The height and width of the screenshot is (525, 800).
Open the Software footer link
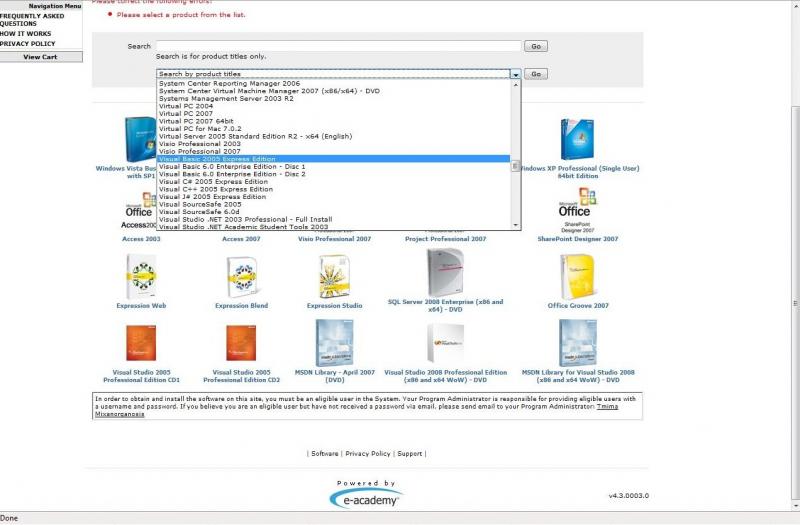coord(324,453)
